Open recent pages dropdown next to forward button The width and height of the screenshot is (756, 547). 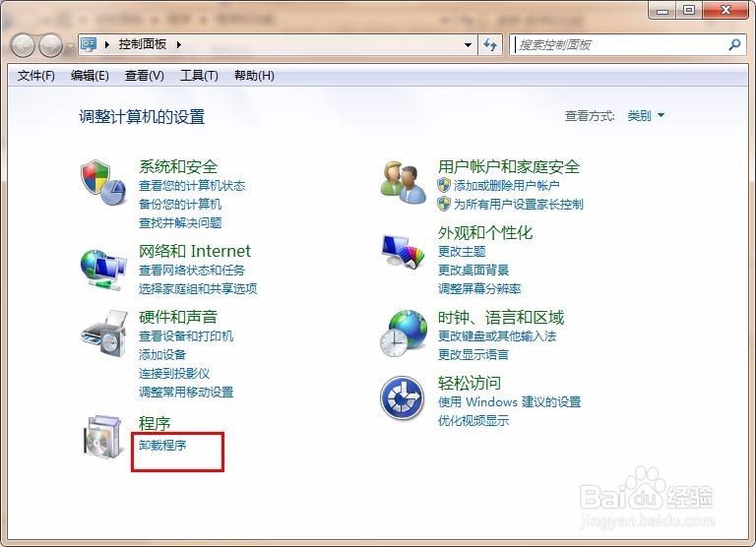pyautogui.click(x=70, y=46)
